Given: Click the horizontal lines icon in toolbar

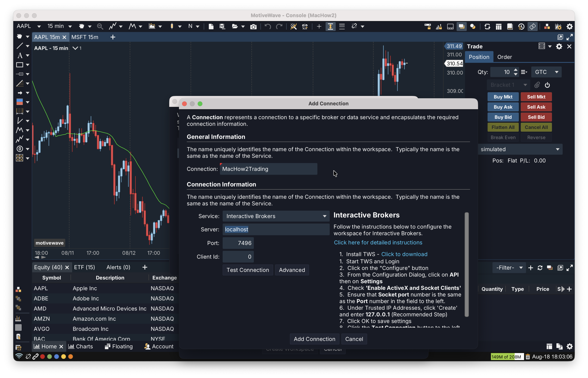Looking at the screenshot, I should tap(342, 26).
